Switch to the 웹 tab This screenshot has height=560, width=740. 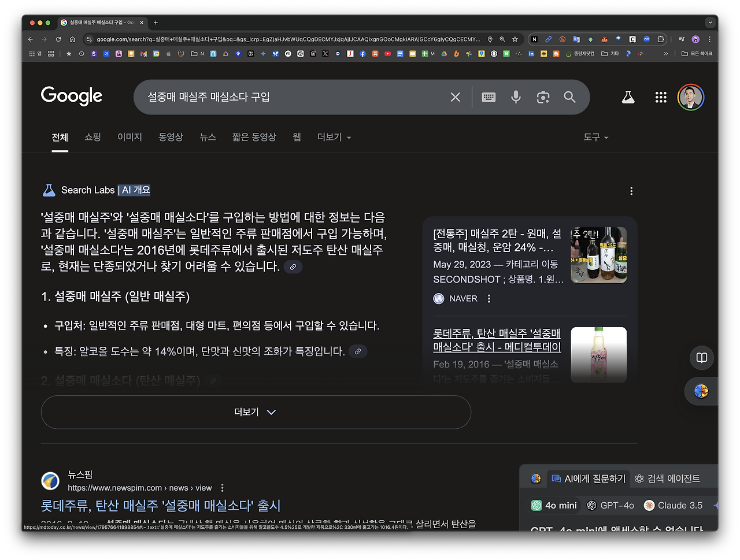click(297, 137)
